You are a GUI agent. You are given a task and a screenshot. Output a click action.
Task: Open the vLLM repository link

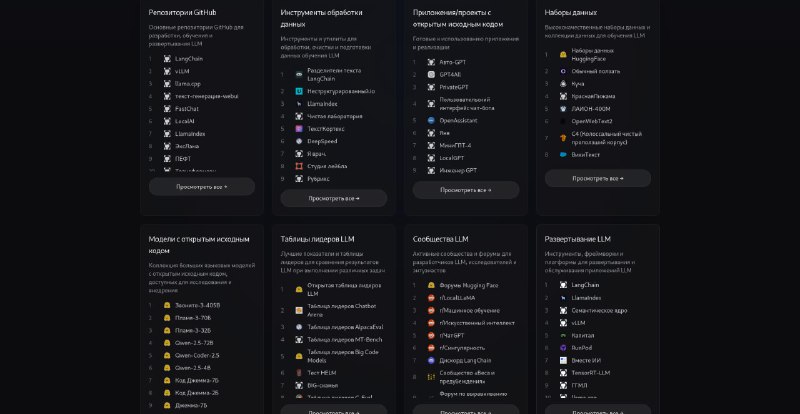(182, 71)
